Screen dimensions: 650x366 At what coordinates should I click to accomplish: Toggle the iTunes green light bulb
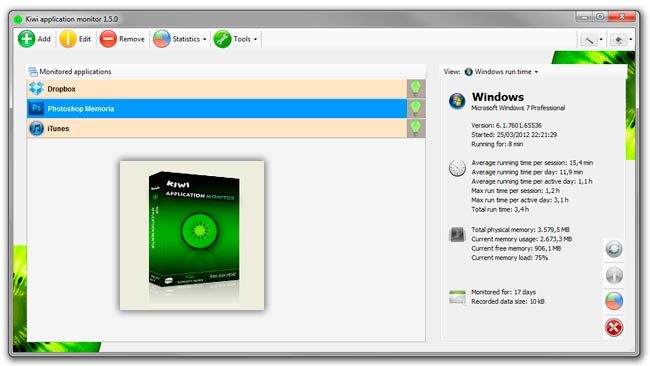tap(416, 128)
